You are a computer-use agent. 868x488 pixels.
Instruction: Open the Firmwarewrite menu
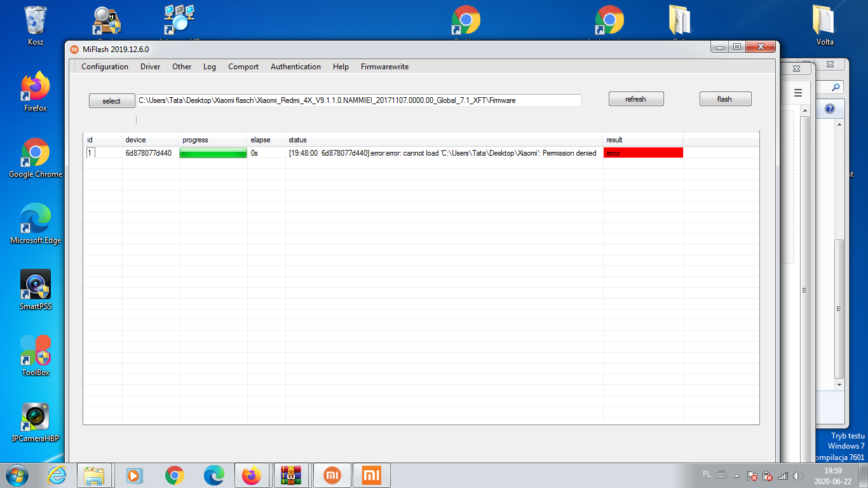(384, 67)
